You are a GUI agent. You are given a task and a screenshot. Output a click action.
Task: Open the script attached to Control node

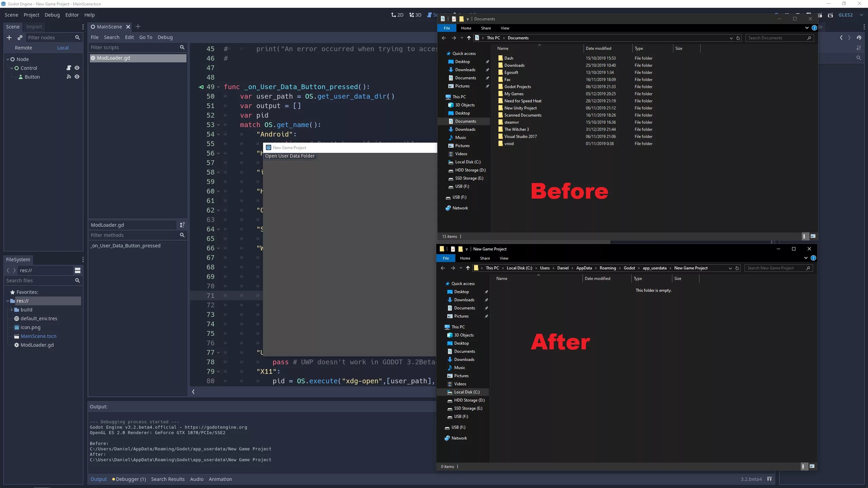pos(69,68)
